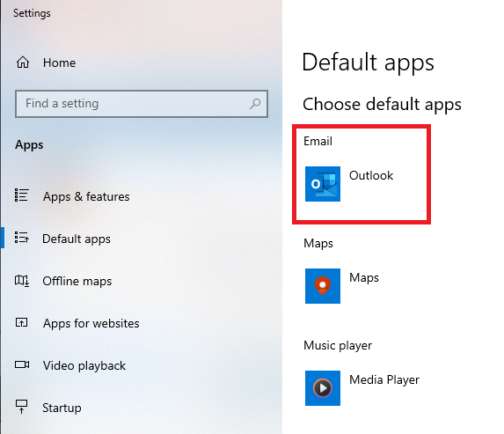Select Offline maps in sidebar
Viewport: 504px width, 434px height.
click(x=77, y=281)
